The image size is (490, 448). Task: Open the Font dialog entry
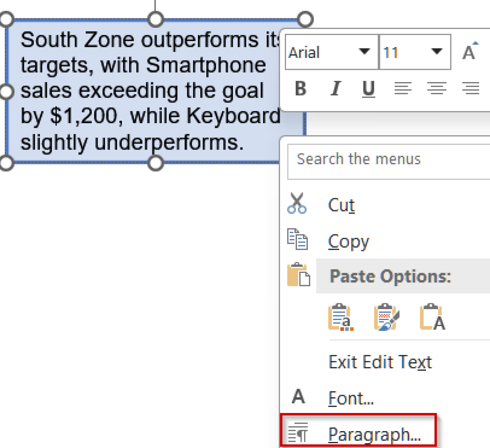[x=351, y=398]
